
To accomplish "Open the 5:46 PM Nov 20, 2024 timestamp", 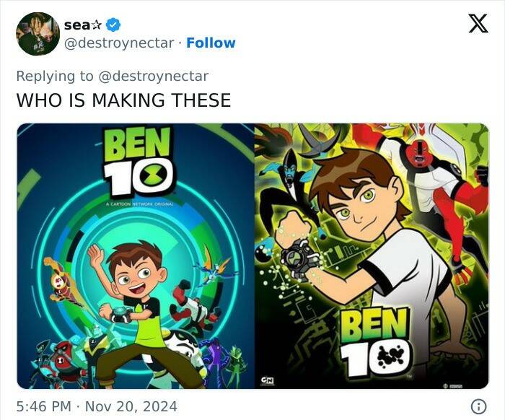I will tap(97, 406).
